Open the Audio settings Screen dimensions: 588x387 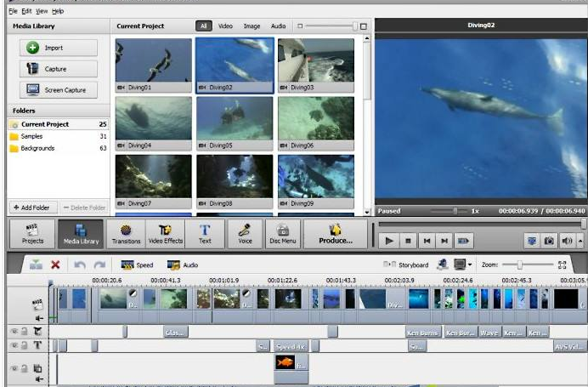coord(182,265)
